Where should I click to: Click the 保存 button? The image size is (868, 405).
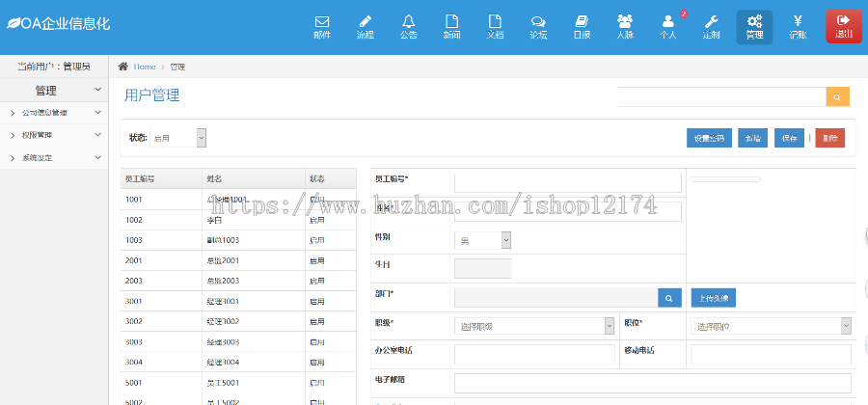tap(789, 138)
